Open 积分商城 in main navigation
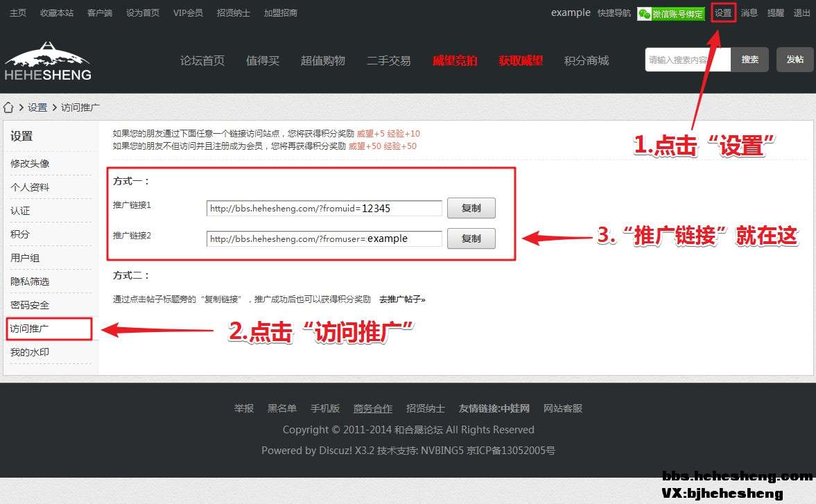 coord(586,60)
